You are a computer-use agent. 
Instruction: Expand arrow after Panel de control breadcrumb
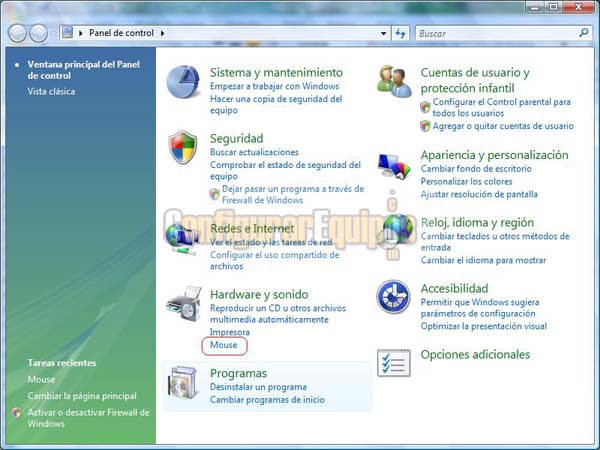coord(163,33)
